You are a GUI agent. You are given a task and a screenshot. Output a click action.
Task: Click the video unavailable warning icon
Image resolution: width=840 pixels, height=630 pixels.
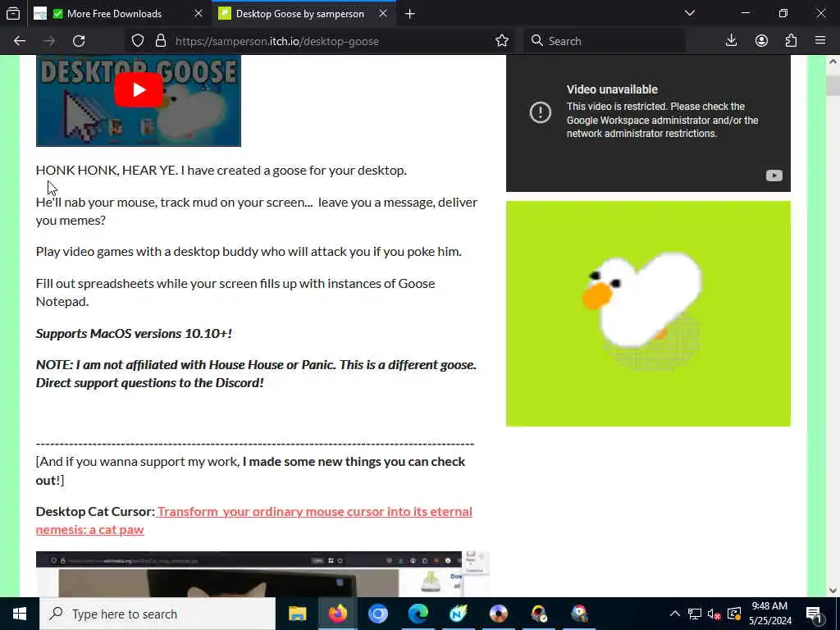coord(540,112)
